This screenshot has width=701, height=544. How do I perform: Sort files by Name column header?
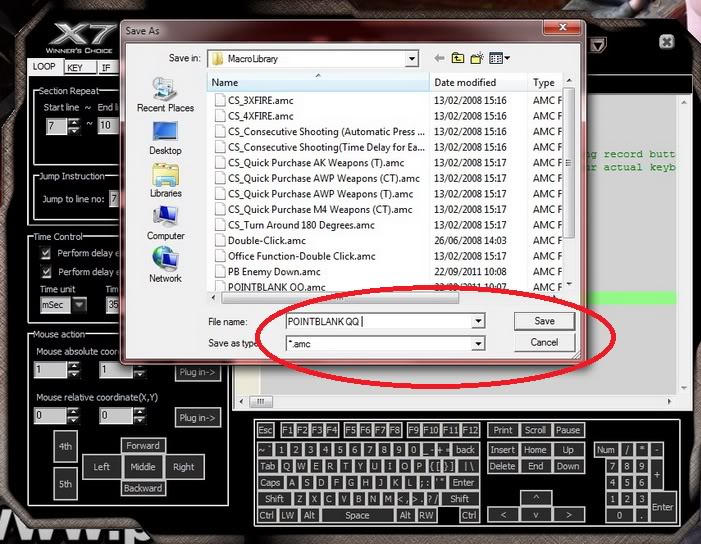tap(318, 82)
